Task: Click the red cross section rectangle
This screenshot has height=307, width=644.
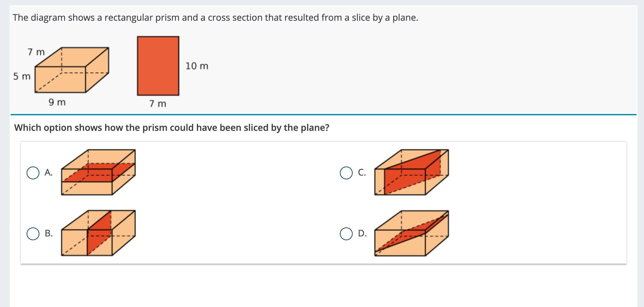Action: tap(158, 66)
